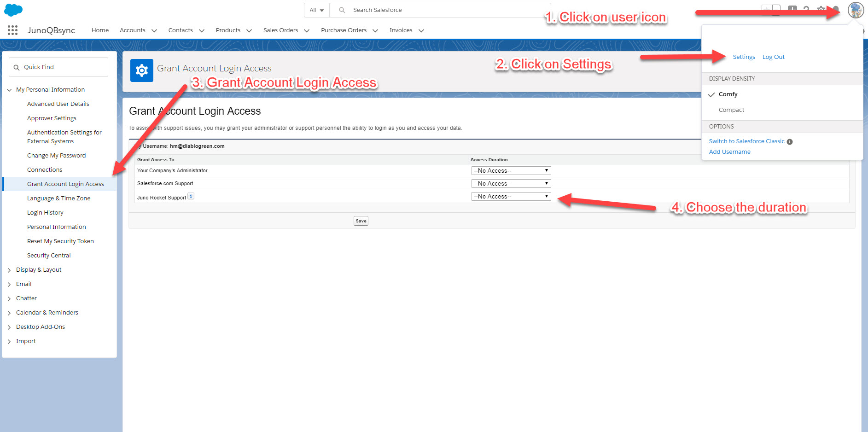This screenshot has width=868, height=432.
Task: Expand the Display & Layout section
Action: click(x=39, y=269)
